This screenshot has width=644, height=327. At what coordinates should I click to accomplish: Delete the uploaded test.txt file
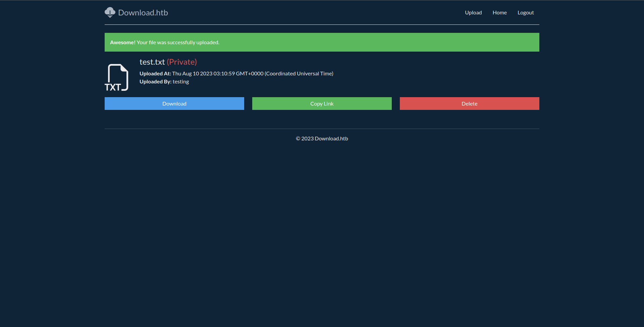[469, 104]
